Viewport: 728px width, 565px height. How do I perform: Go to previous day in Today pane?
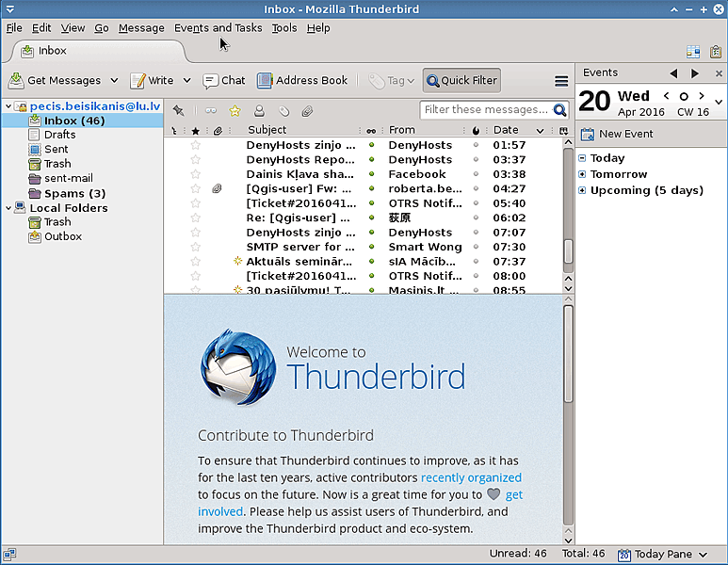(x=666, y=96)
